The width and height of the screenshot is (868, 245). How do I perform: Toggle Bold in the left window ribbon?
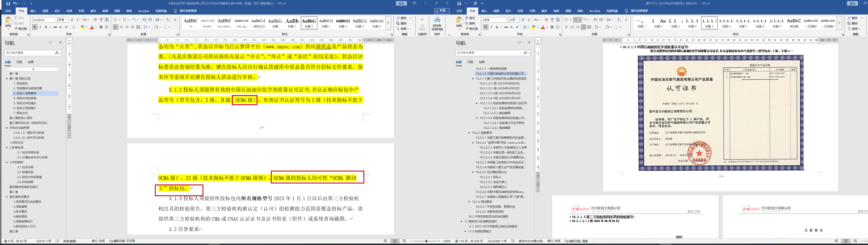34,27
